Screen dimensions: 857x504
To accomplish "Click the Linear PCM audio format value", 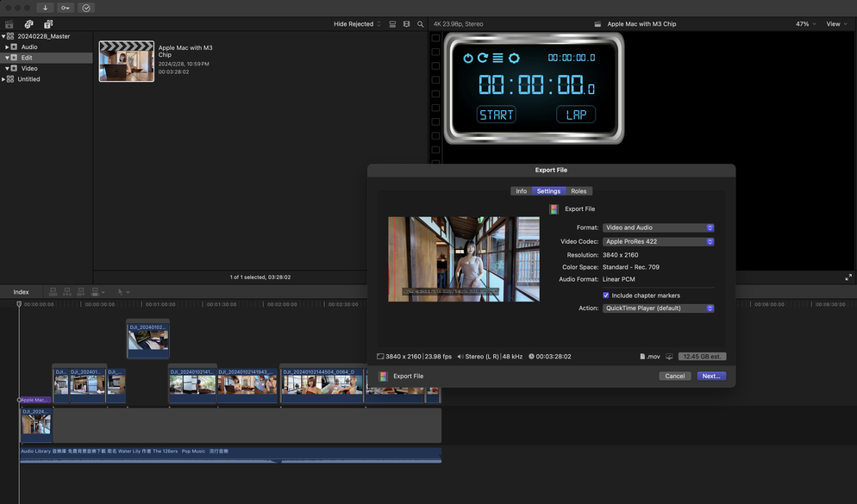I will click(x=619, y=279).
